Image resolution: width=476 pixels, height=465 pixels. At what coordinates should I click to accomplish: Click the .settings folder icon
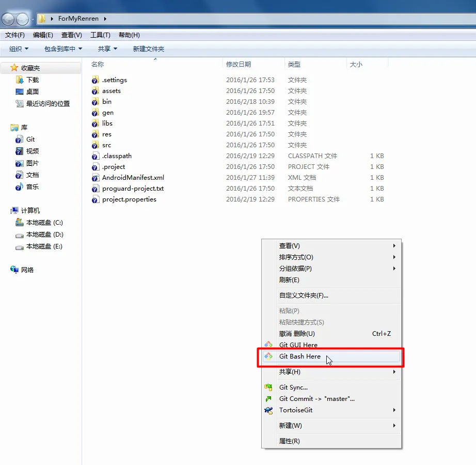click(x=96, y=80)
